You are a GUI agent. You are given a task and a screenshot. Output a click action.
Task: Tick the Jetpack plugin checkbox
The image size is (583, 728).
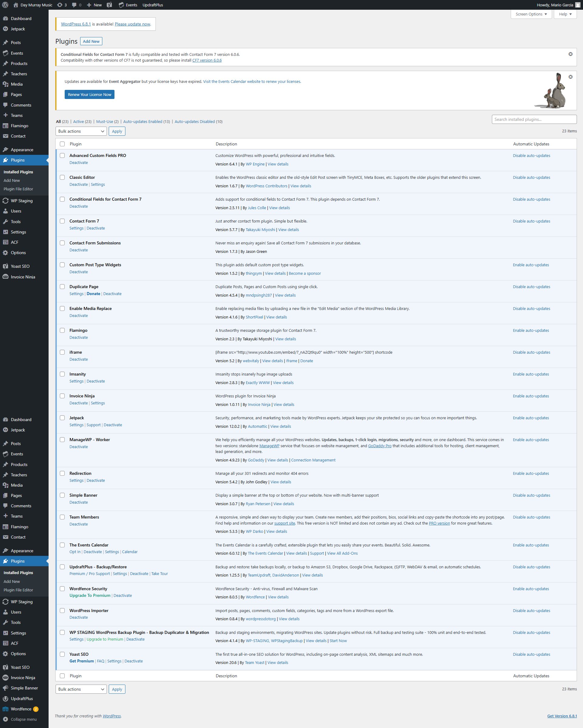[x=62, y=418]
